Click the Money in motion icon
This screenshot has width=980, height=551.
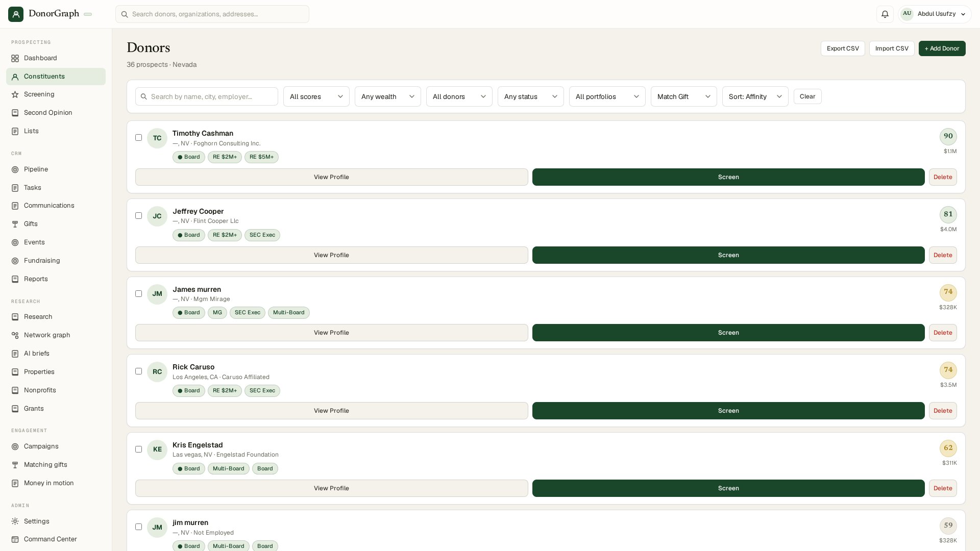click(15, 483)
